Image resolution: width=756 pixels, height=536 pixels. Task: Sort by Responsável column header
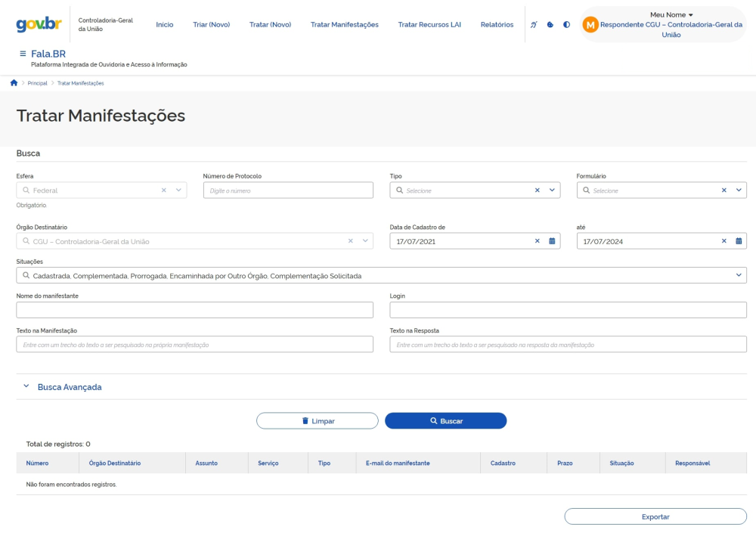coord(692,463)
